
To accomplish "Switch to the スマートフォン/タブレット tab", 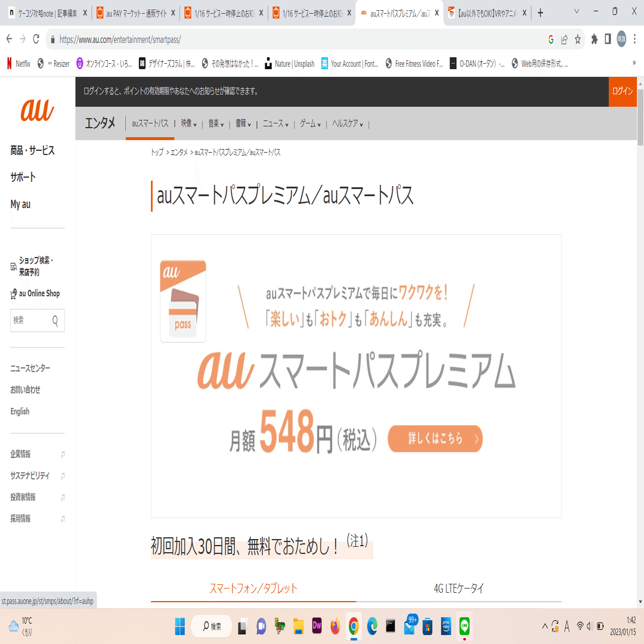I will 253,588.
